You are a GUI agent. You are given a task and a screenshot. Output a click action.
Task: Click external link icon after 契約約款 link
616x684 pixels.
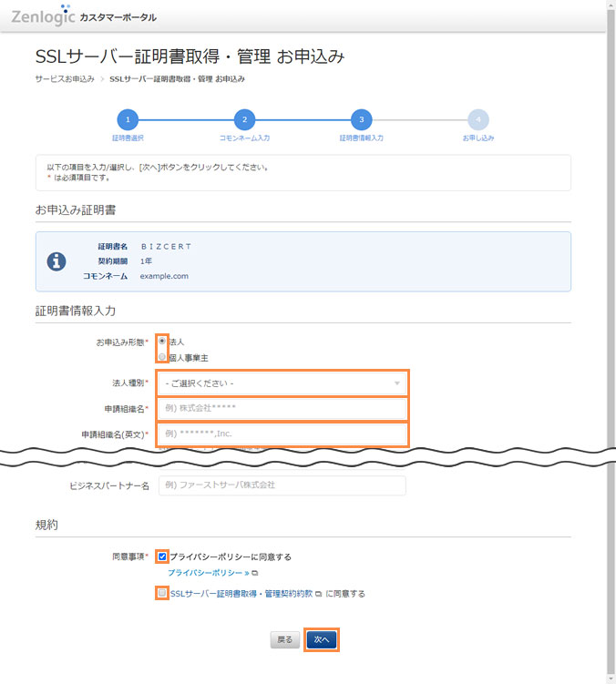click(318, 594)
